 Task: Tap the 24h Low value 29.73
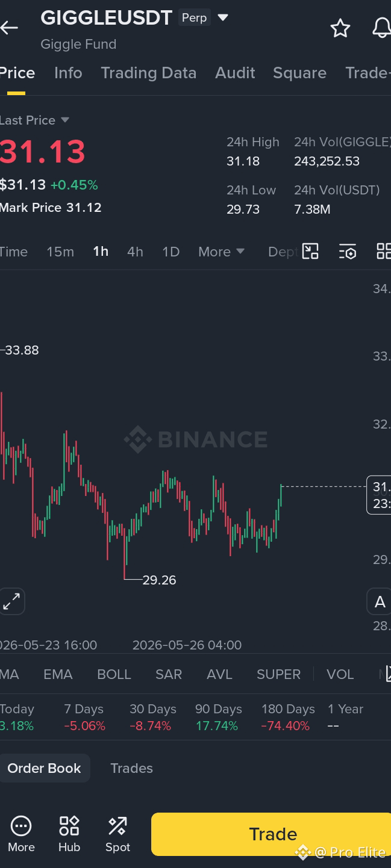[x=243, y=209]
